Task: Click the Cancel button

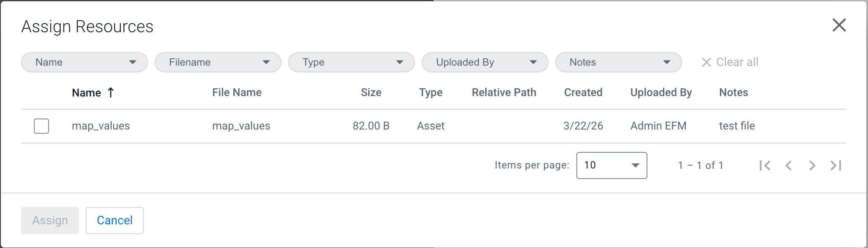Action: coord(115,220)
